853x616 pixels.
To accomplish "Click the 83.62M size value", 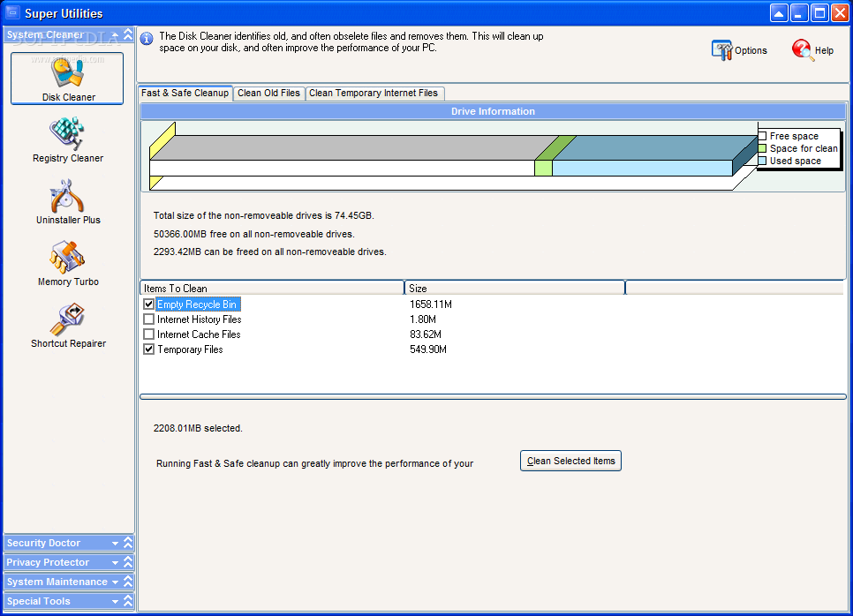I will pyautogui.click(x=426, y=334).
